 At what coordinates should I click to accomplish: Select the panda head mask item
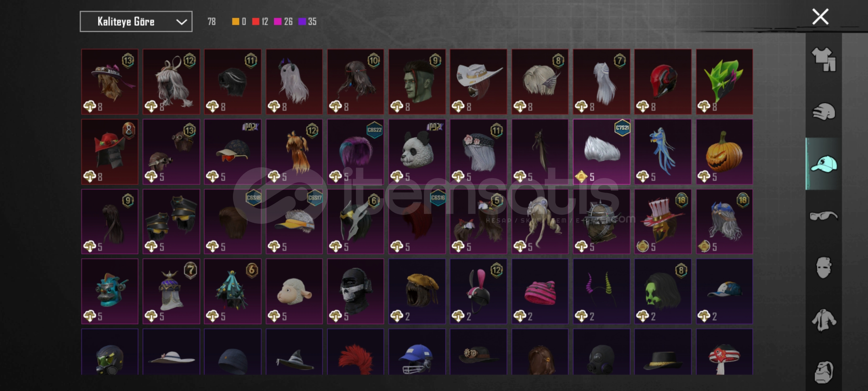pos(417,152)
